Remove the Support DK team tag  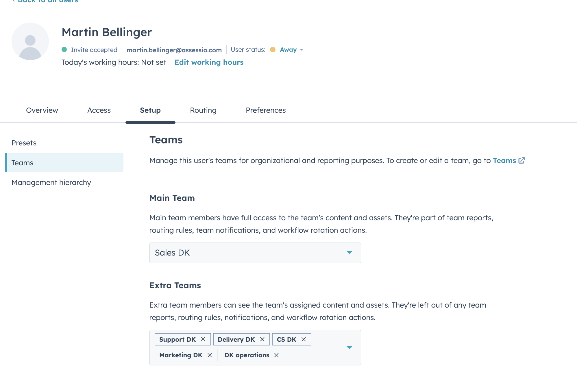click(x=203, y=339)
